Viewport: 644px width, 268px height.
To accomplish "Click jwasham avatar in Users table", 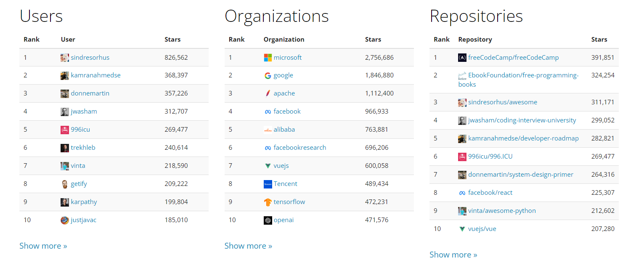I will [65, 112].
